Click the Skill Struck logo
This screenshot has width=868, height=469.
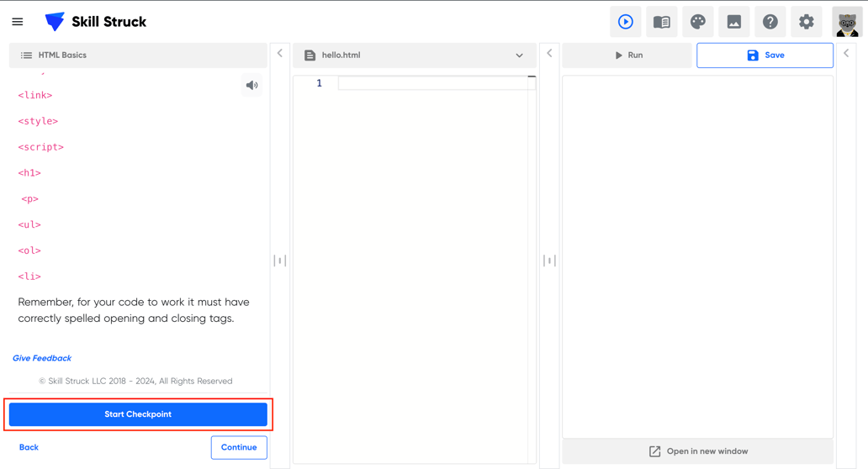[95, 22]
